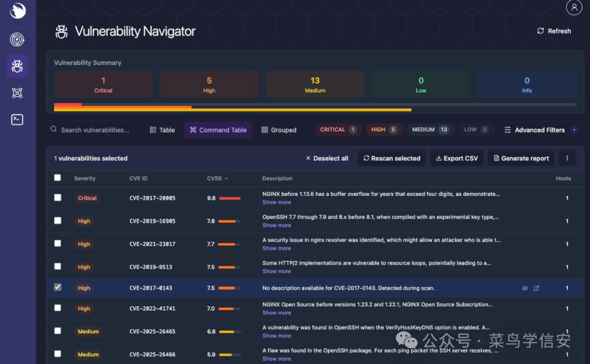Open the user profile icon
The width and height of the screenshot is (590, 364).
tap(574, 7)
